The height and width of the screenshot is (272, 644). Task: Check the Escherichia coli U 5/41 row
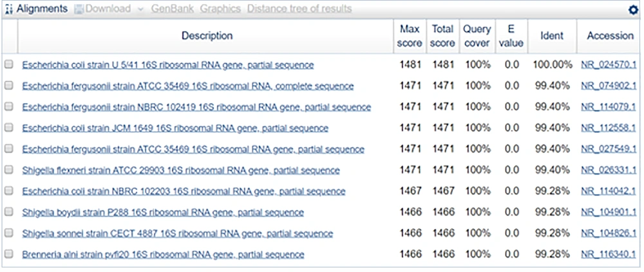coord(9,65)
